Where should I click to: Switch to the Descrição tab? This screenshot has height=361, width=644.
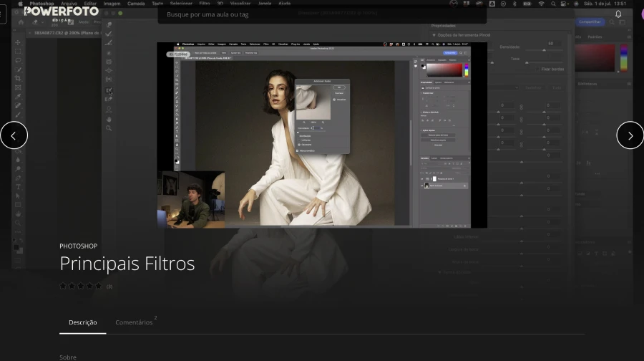[x=82, y=322]
